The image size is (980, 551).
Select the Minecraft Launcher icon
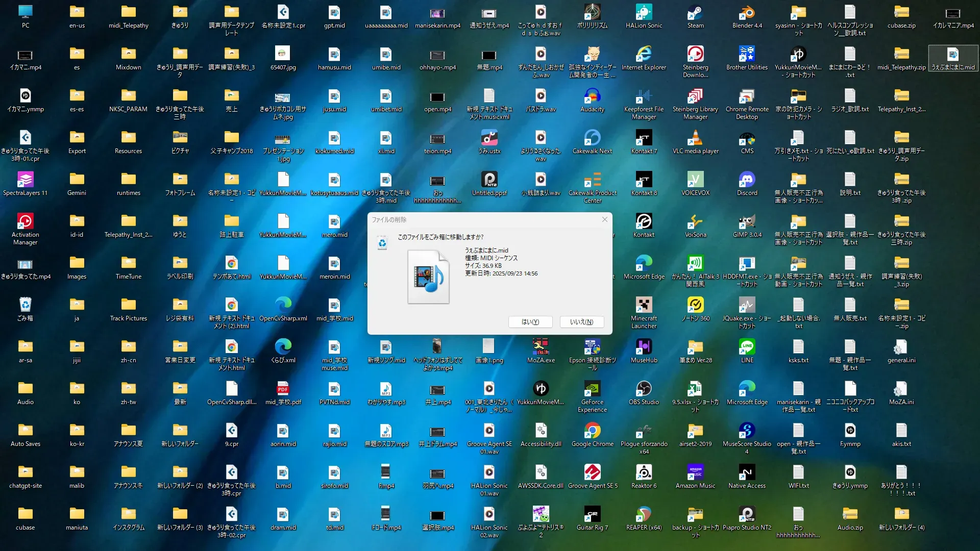pos(644,306)
